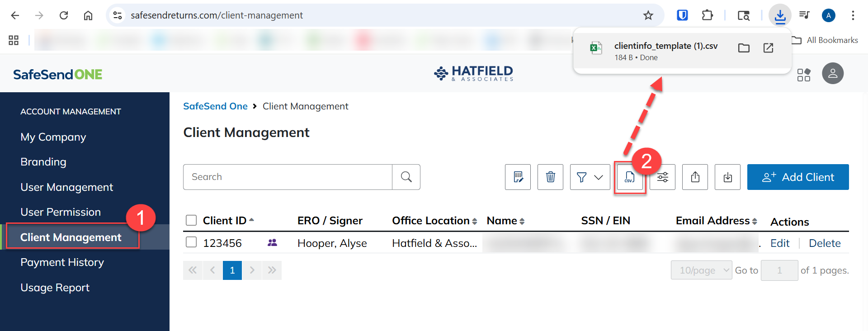Click the Add Client button
Image resolution: width=868 pixels, height=331 pixels.
(x=798, y=177)
